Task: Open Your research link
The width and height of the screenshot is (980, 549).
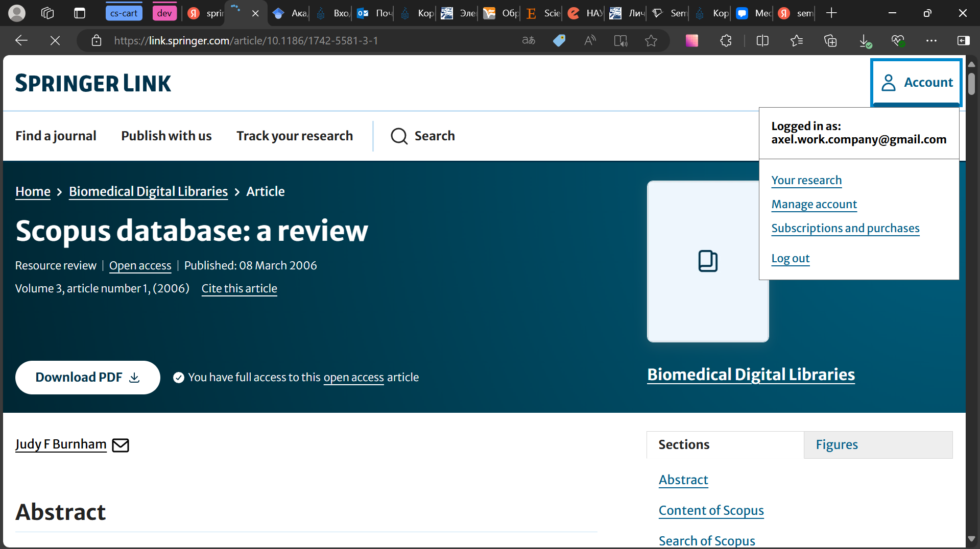Action: pyautogui.click(x=806, y=180)
